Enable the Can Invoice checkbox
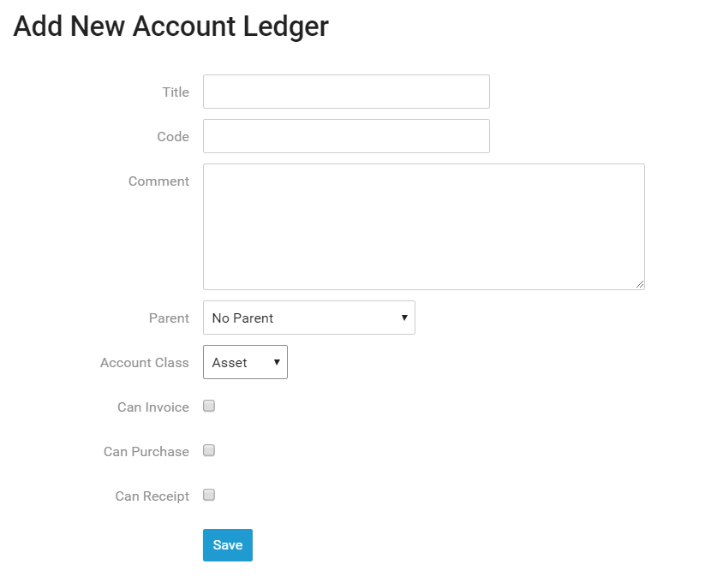705x588 pixels. point(208,406)
